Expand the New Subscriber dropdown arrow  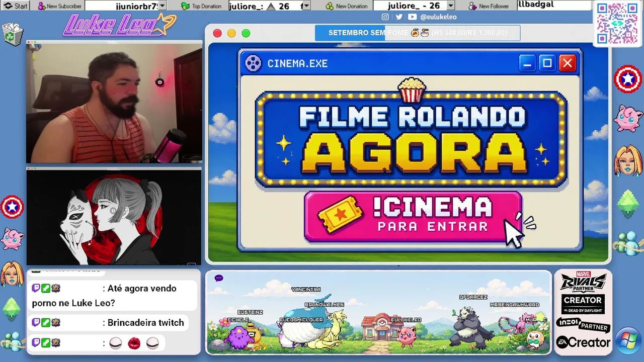click(x=164, y=6)
